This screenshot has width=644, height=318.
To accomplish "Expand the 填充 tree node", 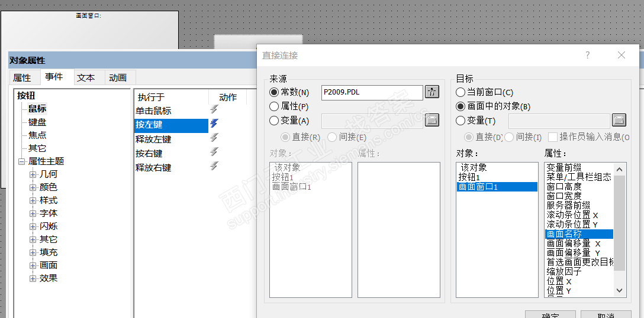I will (33, 252).
